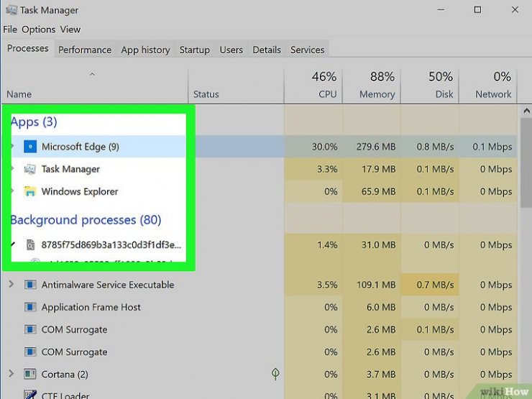Click the 279.6 MB memory value
Viewport: 532px width, 399px height.
[x=376, y=147]
